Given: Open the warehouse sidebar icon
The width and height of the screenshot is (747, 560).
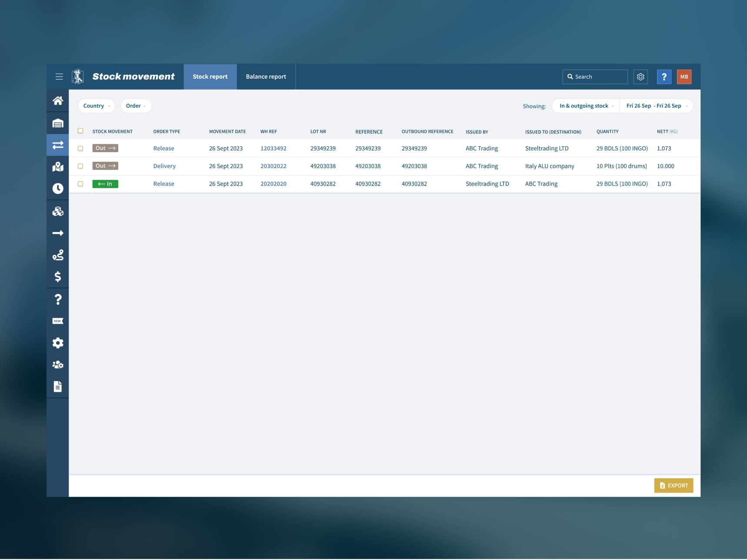Looking at the screenshot, I should [x=58, y=123].
